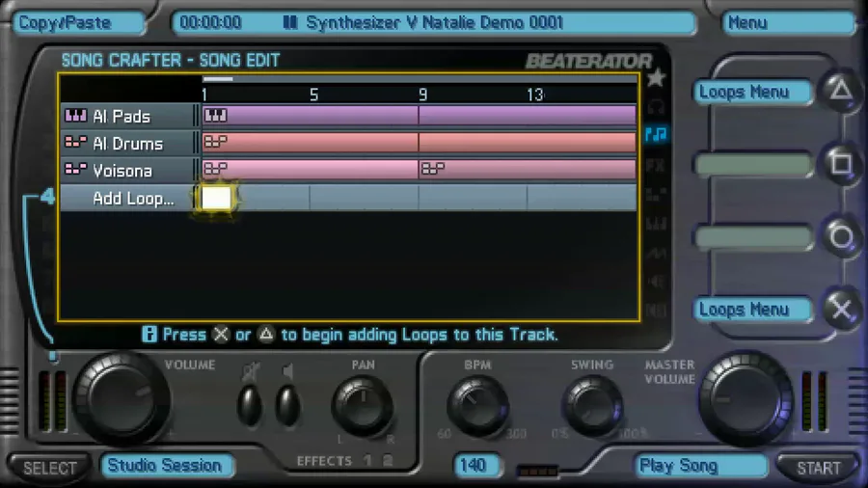Select the AI Pads loop at bar 1
The width and height of the screenshot is (868, 488).
click(310, 116)
